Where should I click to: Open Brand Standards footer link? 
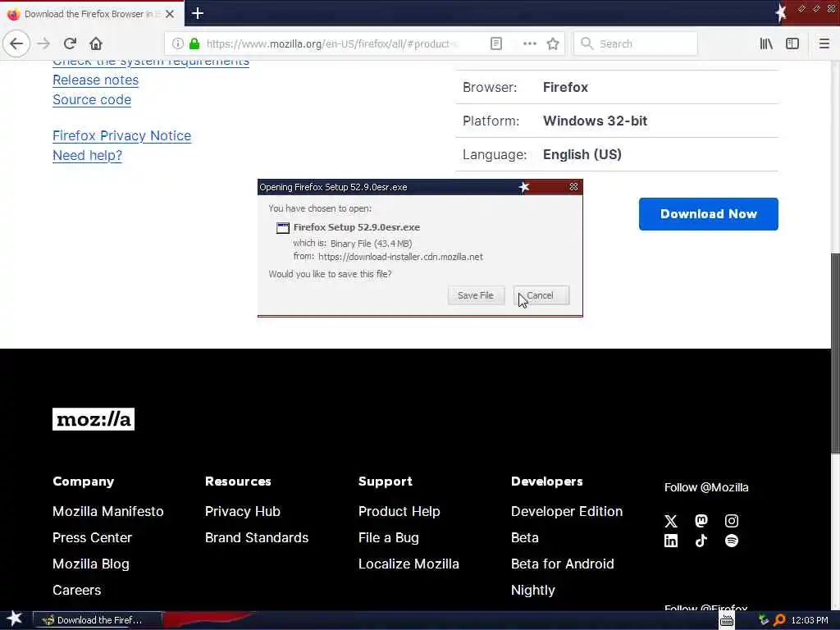coord(257,537)
